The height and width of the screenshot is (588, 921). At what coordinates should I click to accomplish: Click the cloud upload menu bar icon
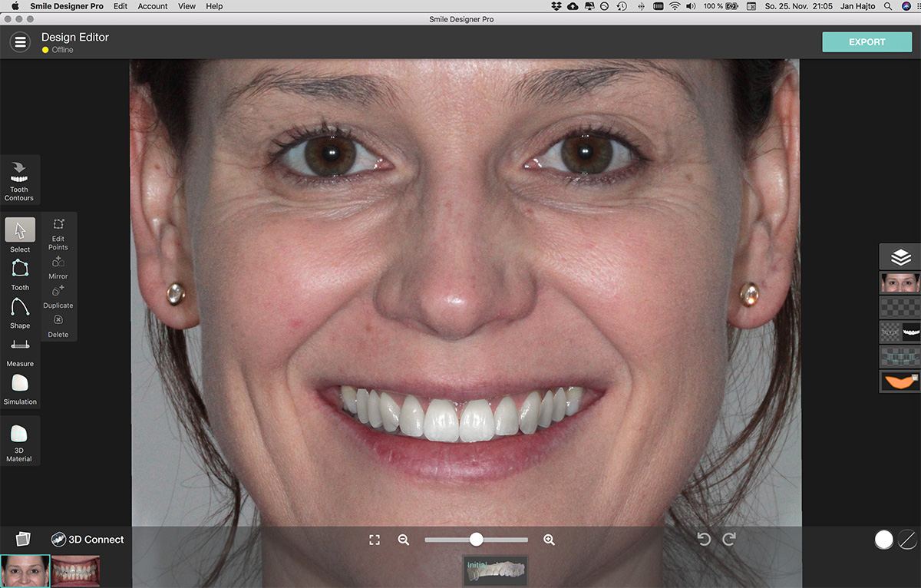pos(573,6)
